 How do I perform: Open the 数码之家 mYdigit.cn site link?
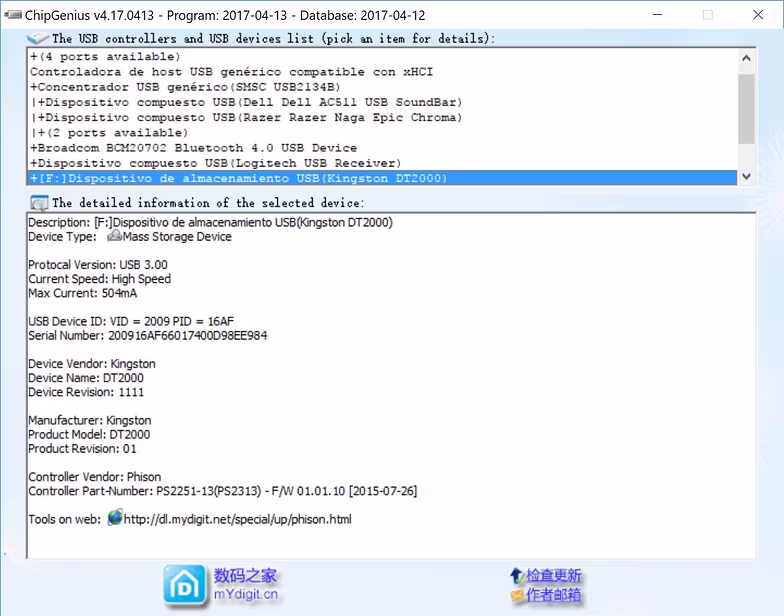(246, 584)
